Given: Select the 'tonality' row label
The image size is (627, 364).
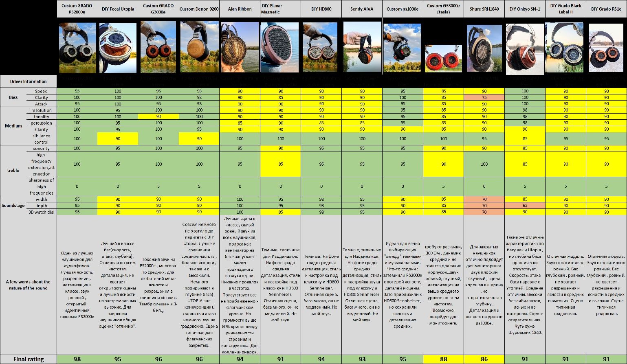Looking at the screenshot, I should (x=42, y=116).
